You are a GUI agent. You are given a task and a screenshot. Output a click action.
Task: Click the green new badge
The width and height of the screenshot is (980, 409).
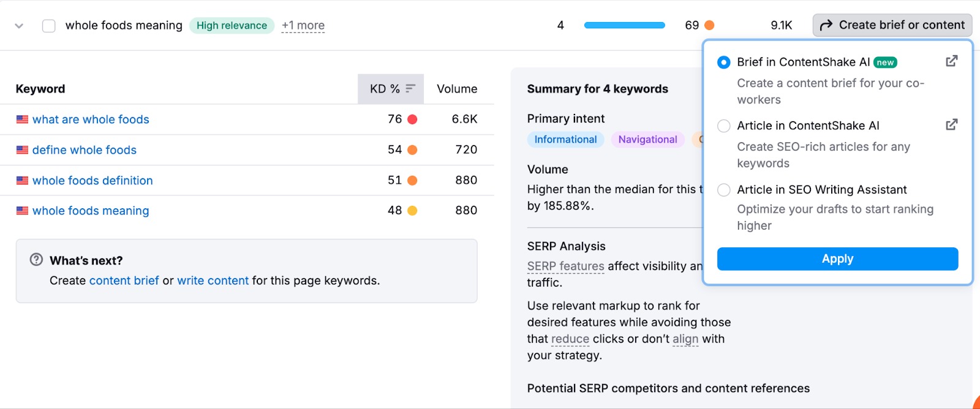[x=885, y=62]
